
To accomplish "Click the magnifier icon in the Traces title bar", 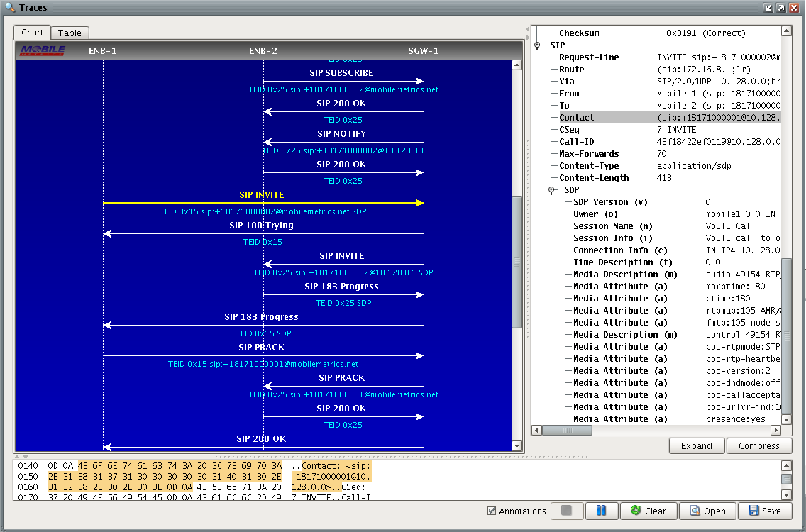I will [9, 7].
